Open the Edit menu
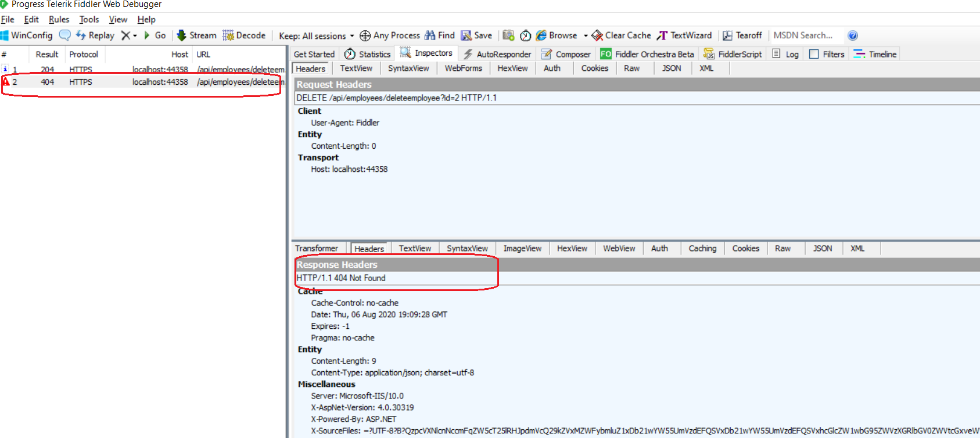Screen dimensions: 980x438 [31, 19]
